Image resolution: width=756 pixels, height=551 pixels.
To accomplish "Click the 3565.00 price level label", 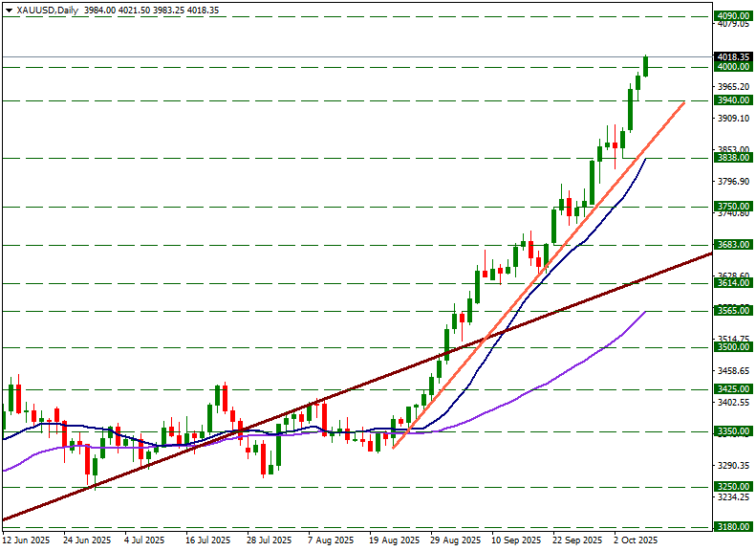I will 732,311.
